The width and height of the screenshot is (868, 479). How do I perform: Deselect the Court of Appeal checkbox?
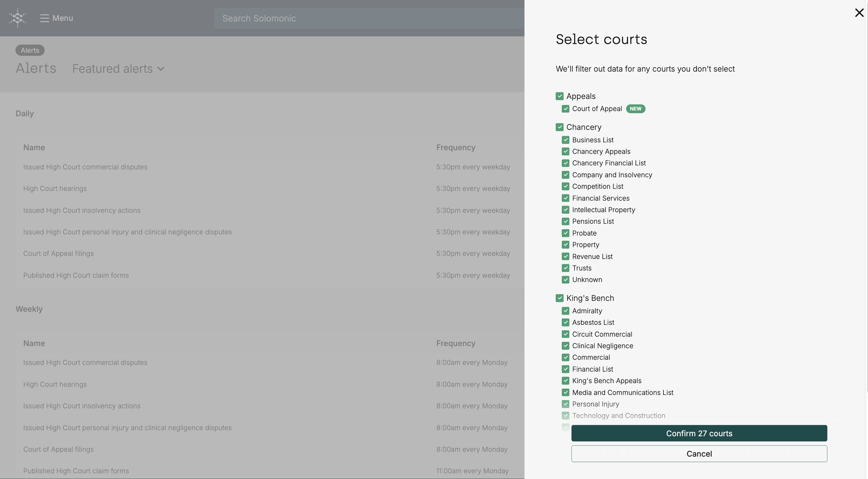[x=565, y=109]
